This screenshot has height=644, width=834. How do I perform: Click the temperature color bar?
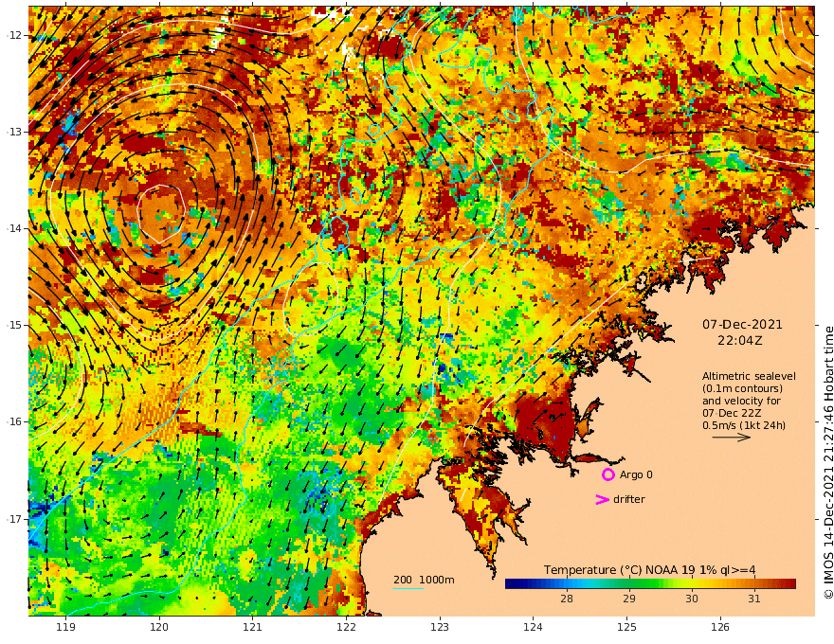[650, 583]
